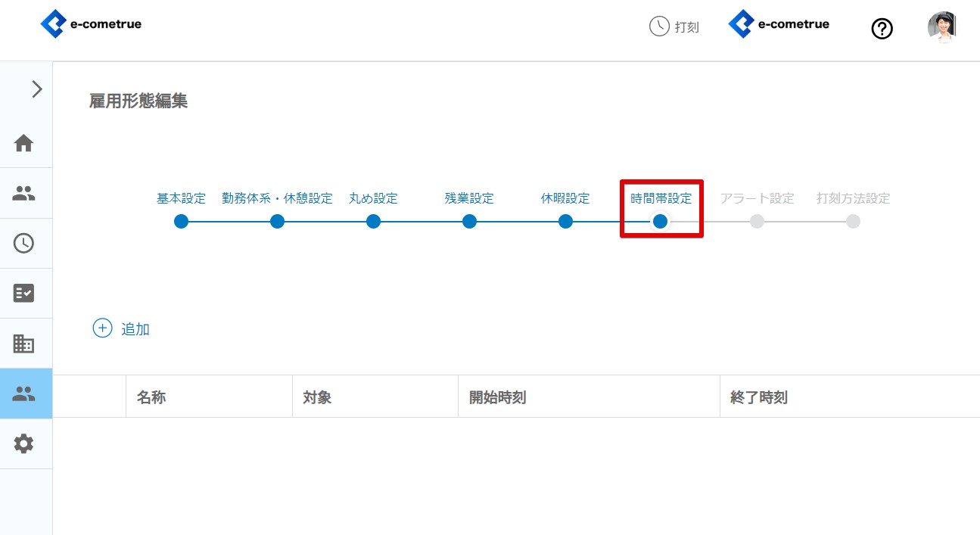Open settings with the gear icon
Image resolution: width=980 pixels, height=535 pixels.
point(24,443)
